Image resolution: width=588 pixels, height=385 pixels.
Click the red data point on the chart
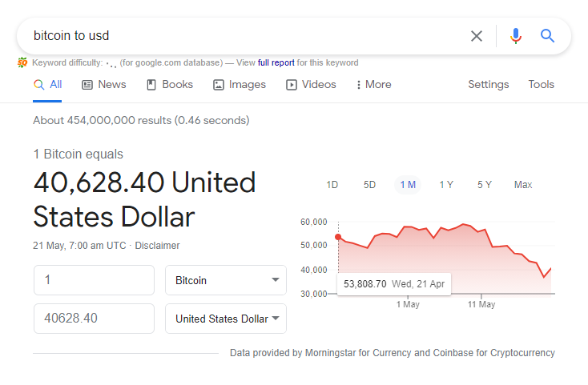pyautogui.click(x=338, y=237)
